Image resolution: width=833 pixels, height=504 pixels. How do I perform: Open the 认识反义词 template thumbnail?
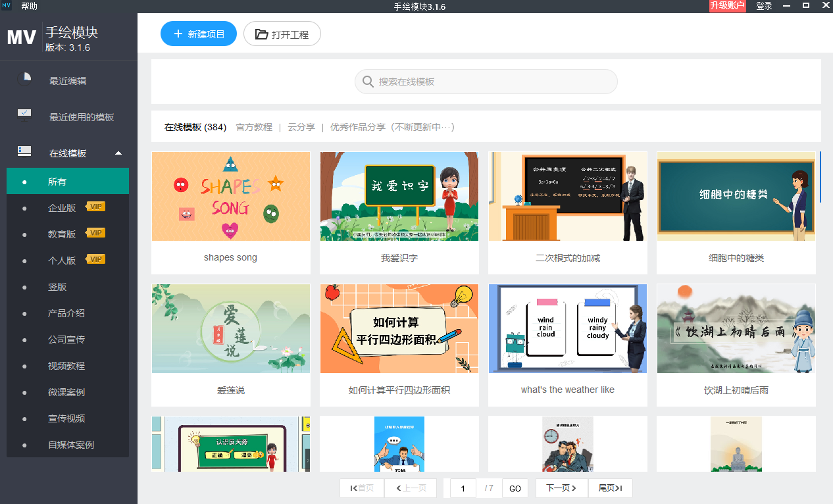coord(231,443)
